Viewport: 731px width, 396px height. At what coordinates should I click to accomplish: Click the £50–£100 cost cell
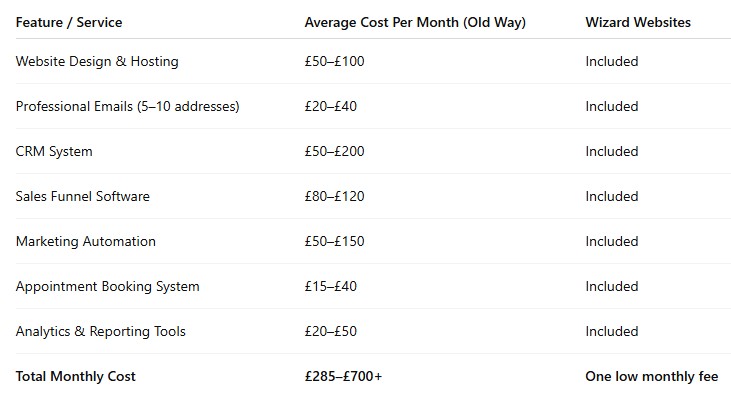334,62
